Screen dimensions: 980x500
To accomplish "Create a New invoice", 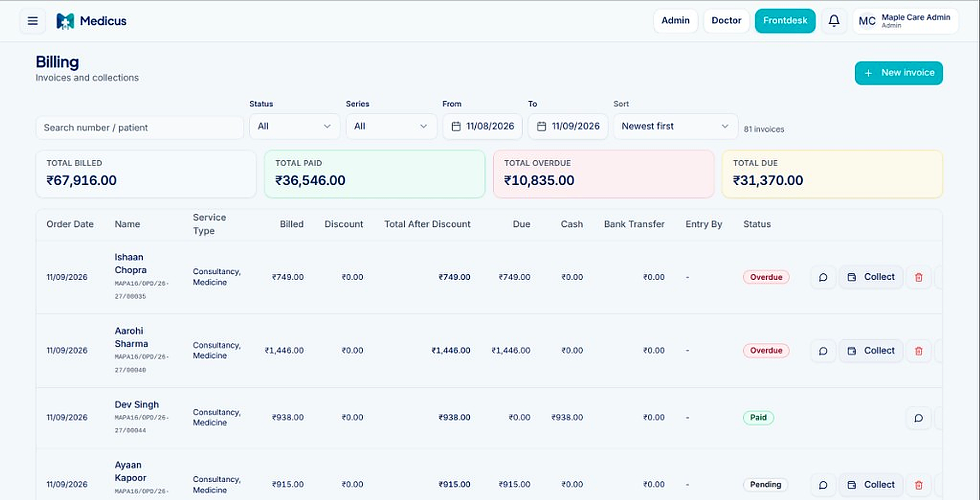I will pos(899,73).
